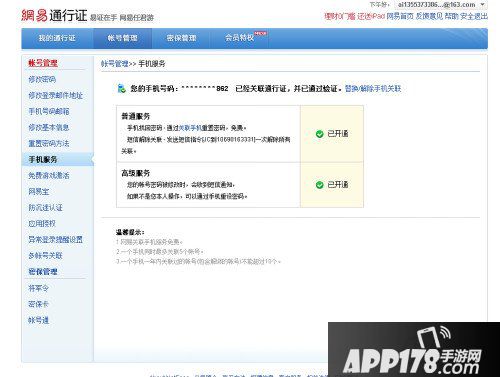Open 免费游戏激活 in the sidebar
The height and width of the screenshot is (377, 500).
pyautogui.click(x=49, y=175)
